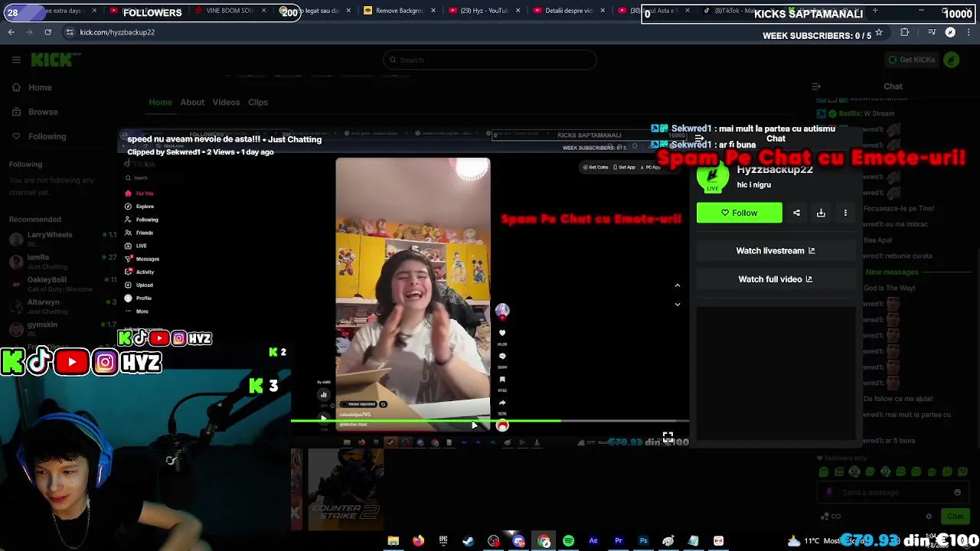This screenshot has height=551, width=980.
Task: Open the Home tab of the channel
Action: (160, 102)
